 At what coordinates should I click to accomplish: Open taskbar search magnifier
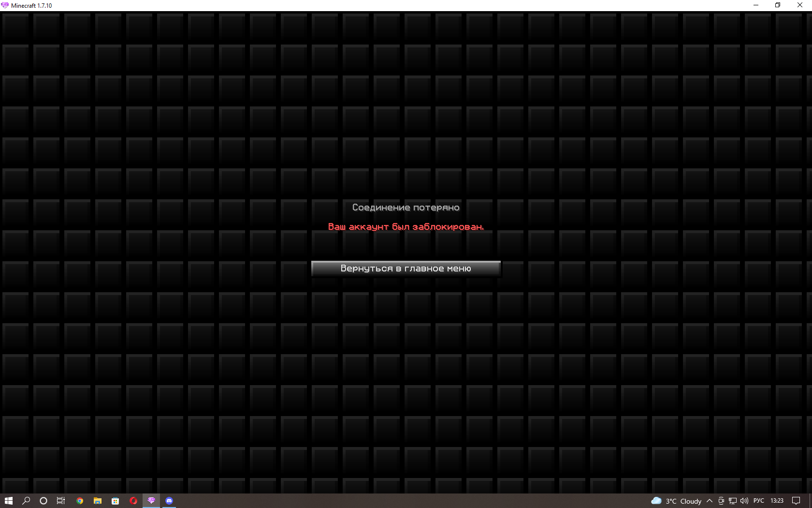pos(26,501)
